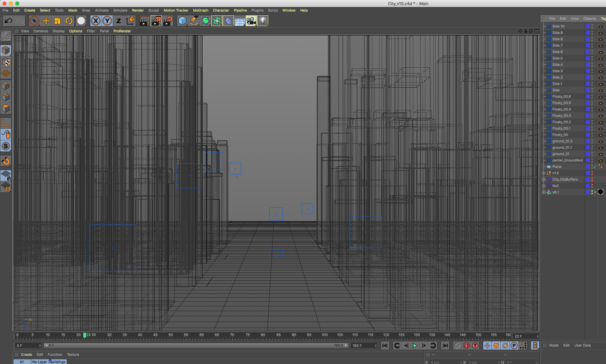
Task: Select the Move tool in top toolbar
Action: pos(46,21)
